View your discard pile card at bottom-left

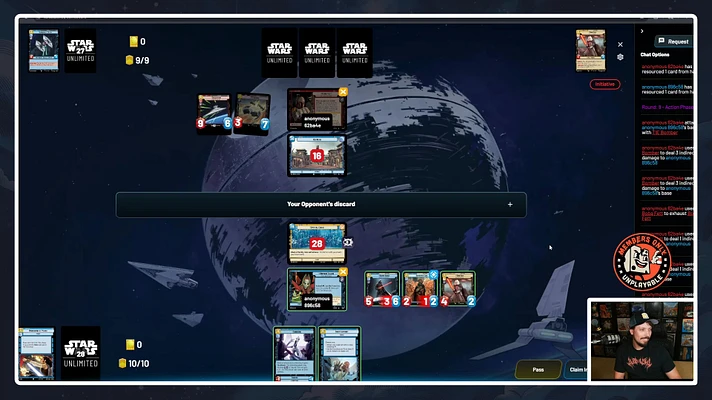(36, 353)
